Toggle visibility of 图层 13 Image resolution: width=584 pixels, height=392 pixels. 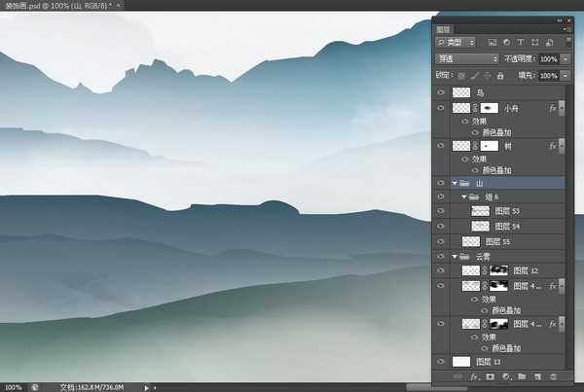pos(441,362)
